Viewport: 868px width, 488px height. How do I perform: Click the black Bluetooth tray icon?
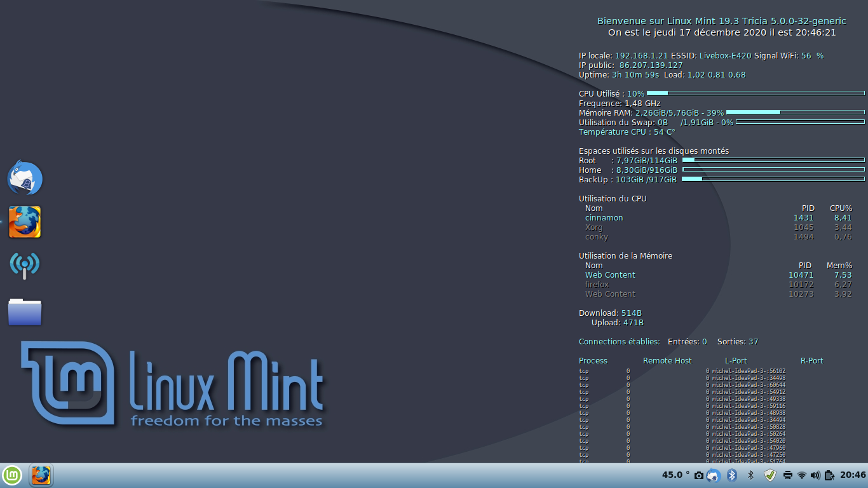click(750, 475)
